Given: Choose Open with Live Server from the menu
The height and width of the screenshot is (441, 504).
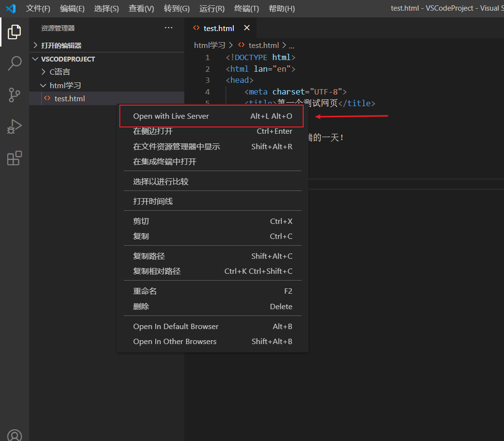Looking at the screenshot, I should click(x=171, y=116).
